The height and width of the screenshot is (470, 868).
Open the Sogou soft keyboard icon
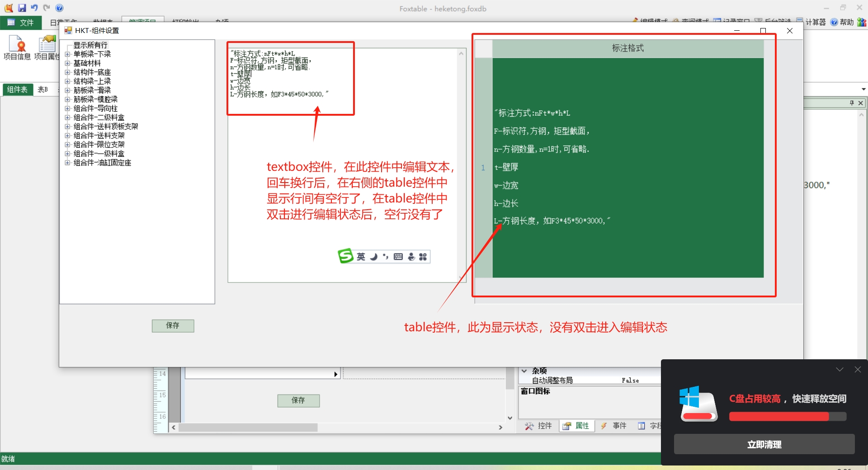pos(398,257)
